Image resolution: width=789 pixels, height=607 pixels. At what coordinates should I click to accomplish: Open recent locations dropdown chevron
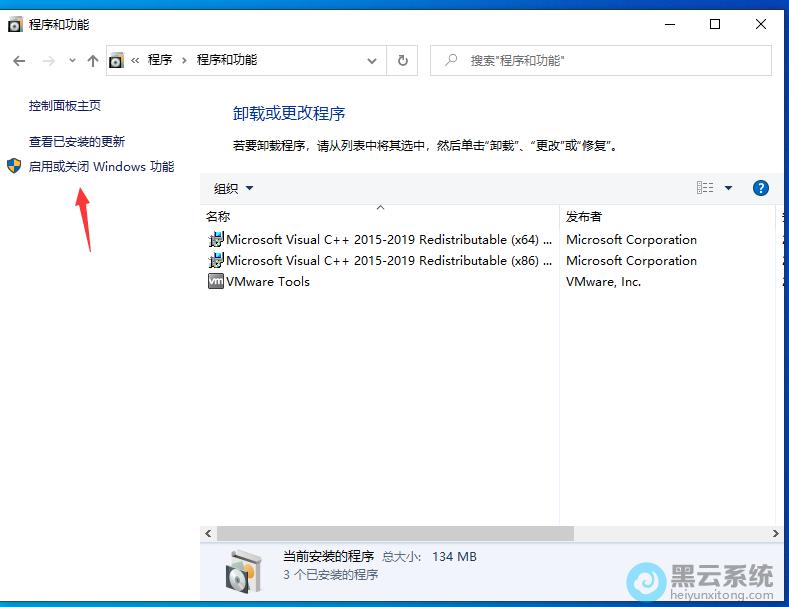(72, 61)
